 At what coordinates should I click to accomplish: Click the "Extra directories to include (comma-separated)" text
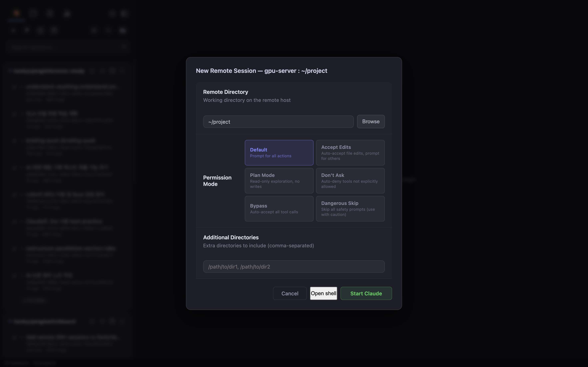[259, 246]
